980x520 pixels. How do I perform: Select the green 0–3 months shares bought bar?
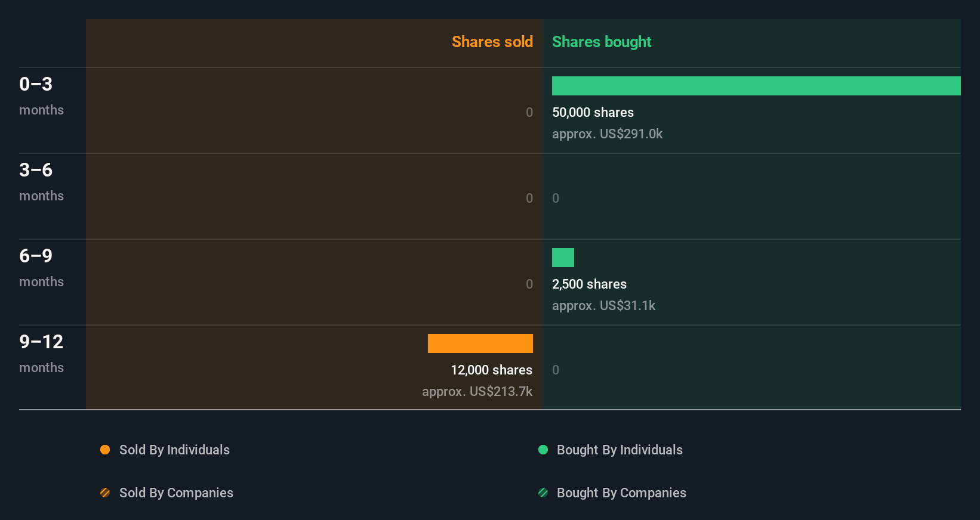(756, 86)
